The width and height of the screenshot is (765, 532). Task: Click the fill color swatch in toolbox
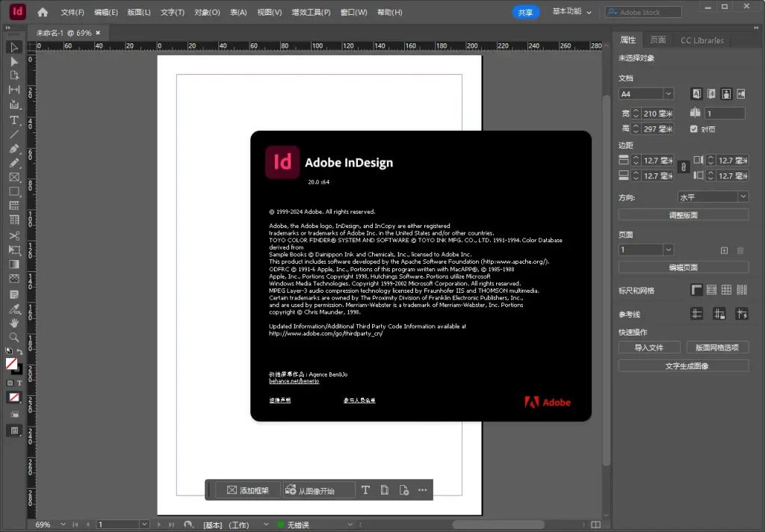(x=11, y=364)
